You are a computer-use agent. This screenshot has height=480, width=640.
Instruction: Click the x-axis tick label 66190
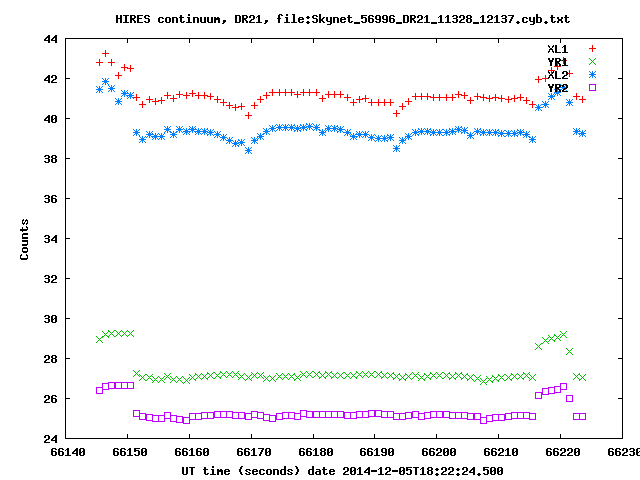[x=377, y=452]
